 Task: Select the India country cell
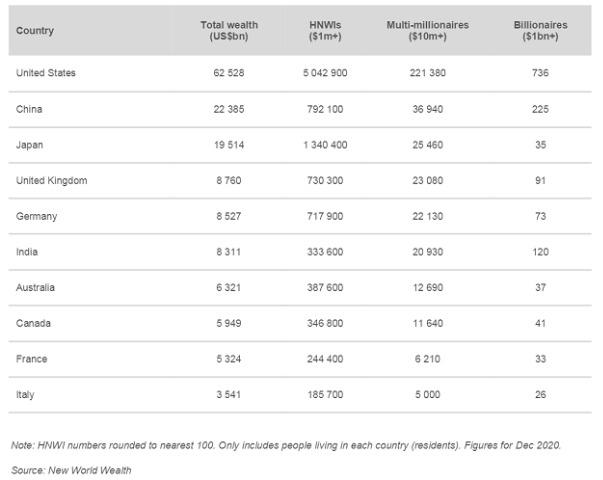(x=27, y=252)
